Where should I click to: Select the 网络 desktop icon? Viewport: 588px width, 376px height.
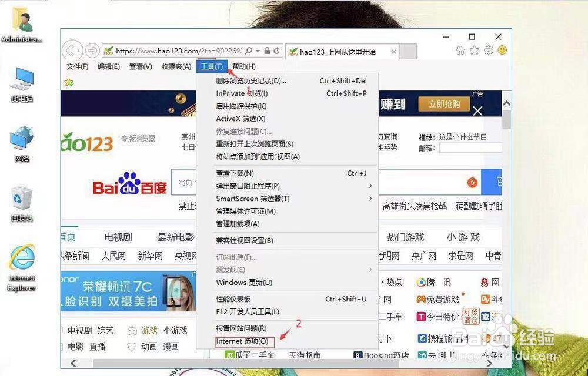(x=22, y=145)
